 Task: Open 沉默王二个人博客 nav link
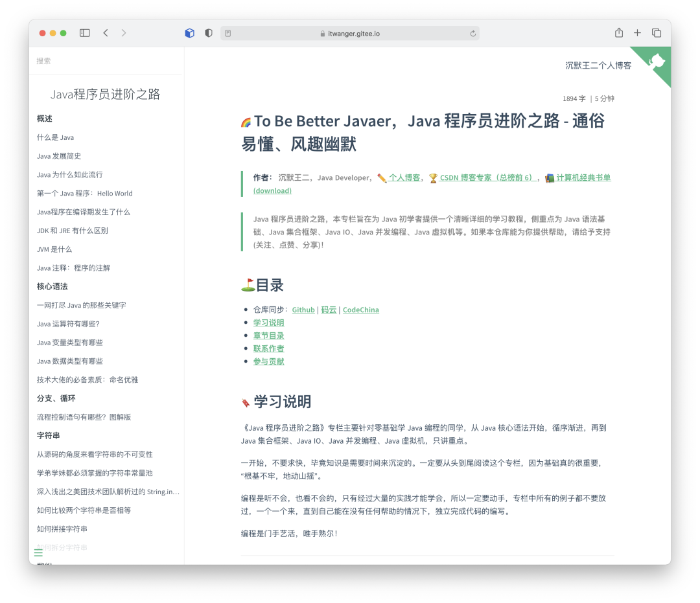pyautogui.click(x=598, y=65)
